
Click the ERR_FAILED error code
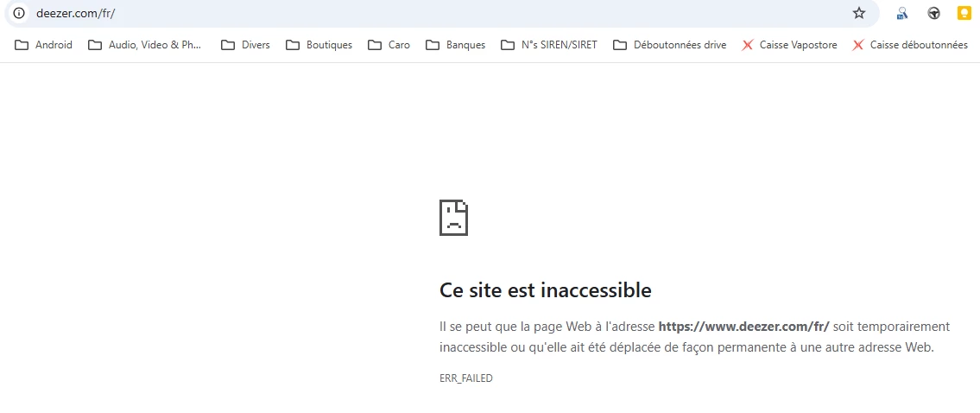click(466, 378)
